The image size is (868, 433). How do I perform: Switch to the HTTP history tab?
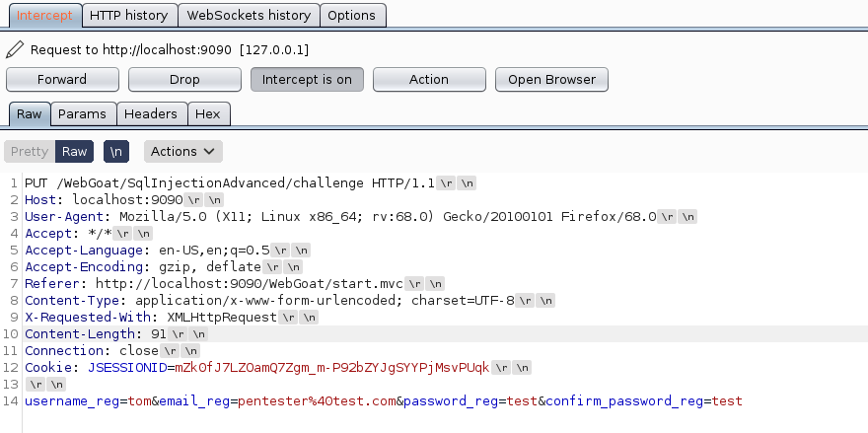[129, 16]
